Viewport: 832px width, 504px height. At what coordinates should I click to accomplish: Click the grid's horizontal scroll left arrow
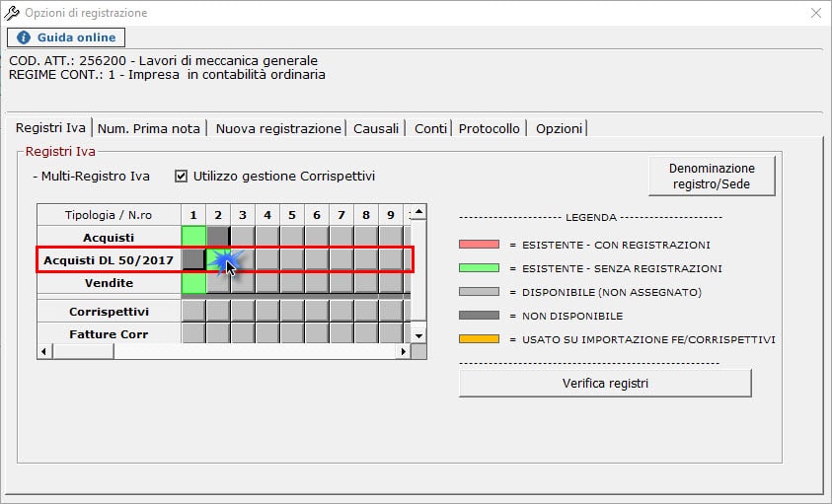(44, 351)
